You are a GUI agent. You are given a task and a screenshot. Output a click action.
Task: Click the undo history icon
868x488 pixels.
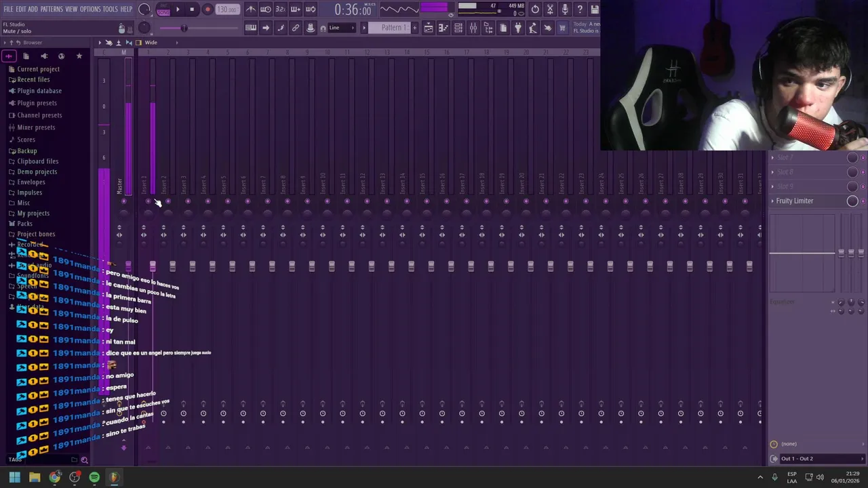(535, 9)
